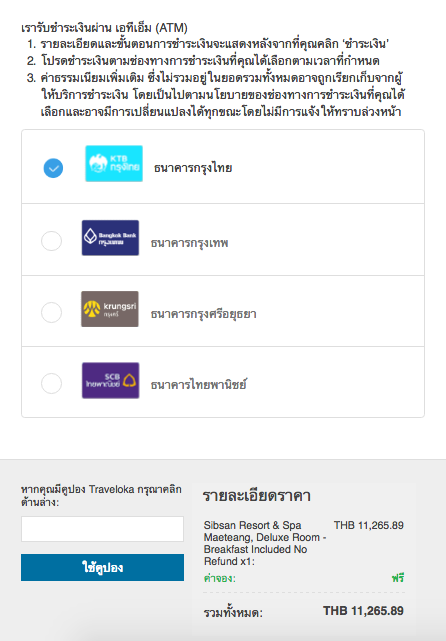Click the ธนาคารกรุงศรีอยุธยา bank name label
Viewport: 446px width, 641px height.
tap(204, 314)
